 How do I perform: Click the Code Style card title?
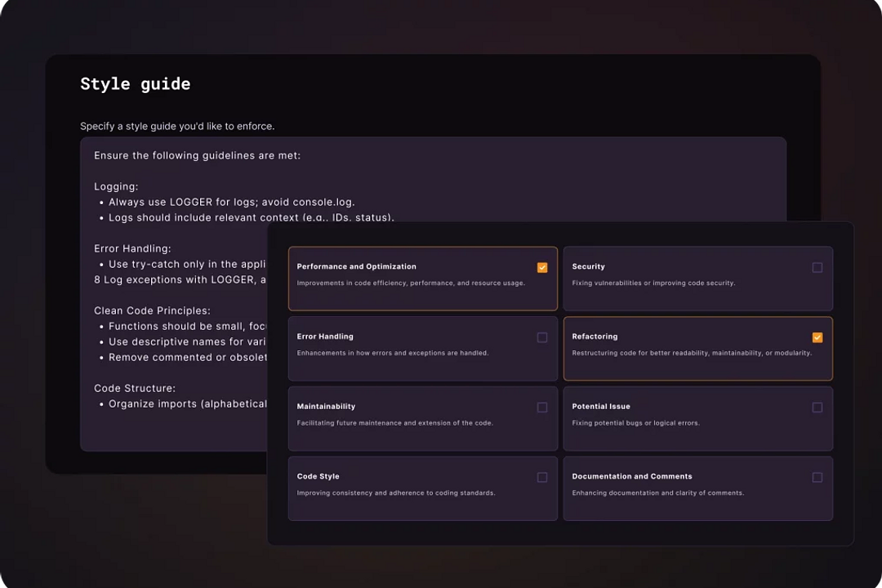[318, 476]
